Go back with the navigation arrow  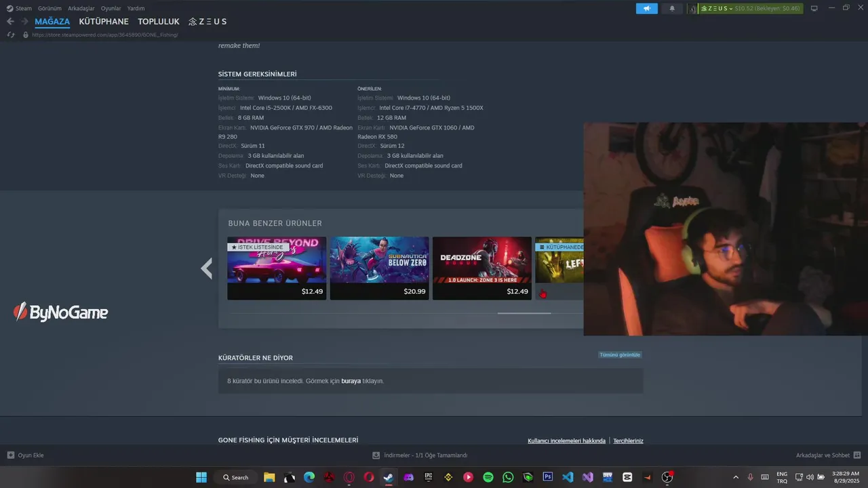(10, 22)
